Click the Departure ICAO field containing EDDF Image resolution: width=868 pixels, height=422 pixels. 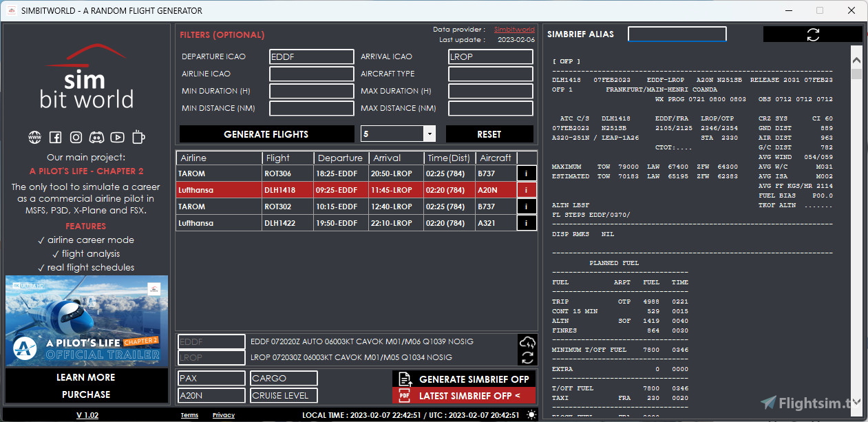(x=311, y=56)
